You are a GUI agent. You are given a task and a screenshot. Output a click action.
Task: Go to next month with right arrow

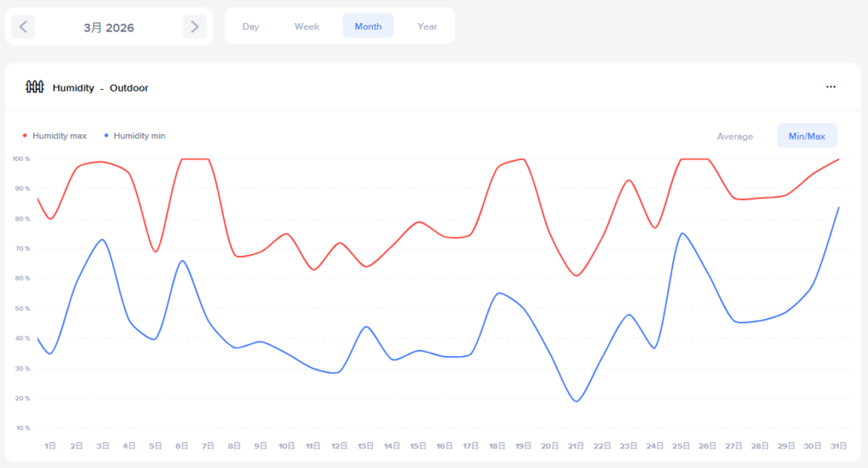pyautogui.click(x=195, y=26)
